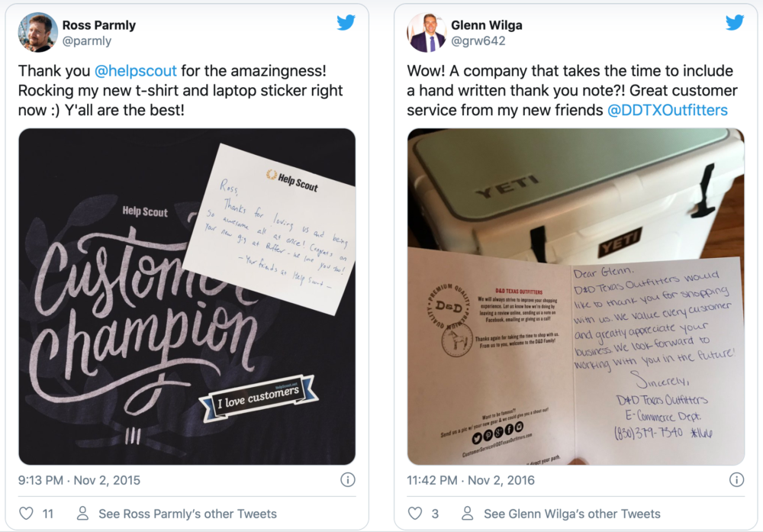This screenshot has height=532, width=763.
Task: Click the person icon beside Ross Parmly's other Tweets
Action: click(x=82, y=513)
